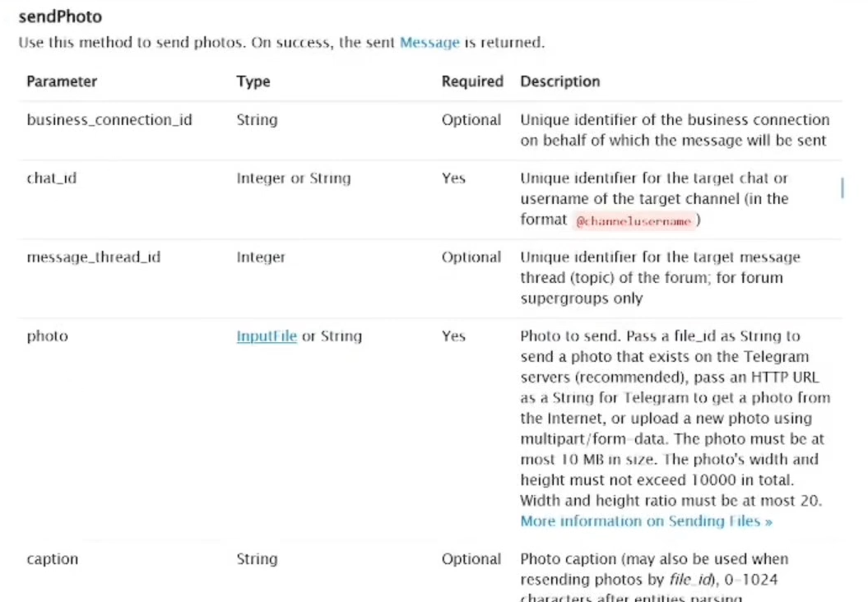Click the caption parameter name
This screenshot has width=868, height=602.
pyautogui.click(x=53, y=559)
